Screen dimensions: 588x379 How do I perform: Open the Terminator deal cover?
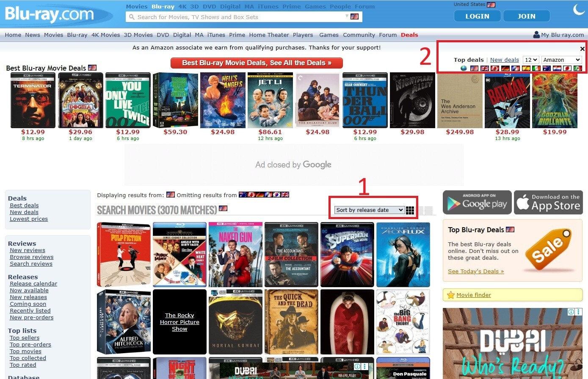33,100
